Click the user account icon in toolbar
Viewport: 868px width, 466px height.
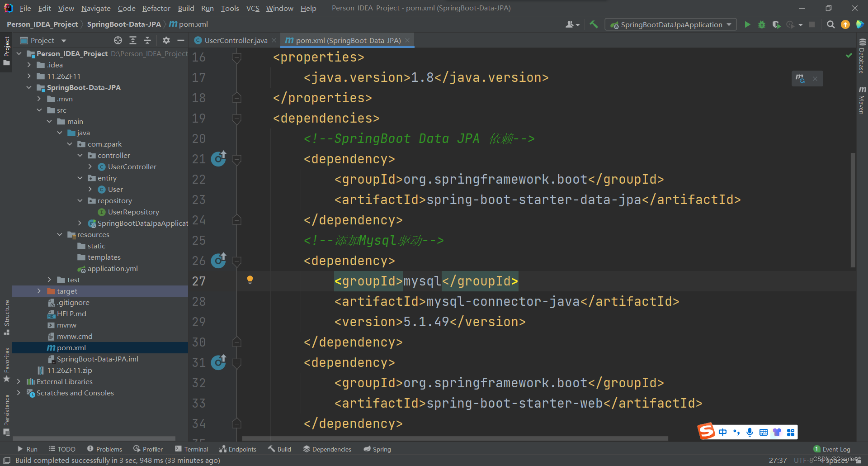coord(572,24)
